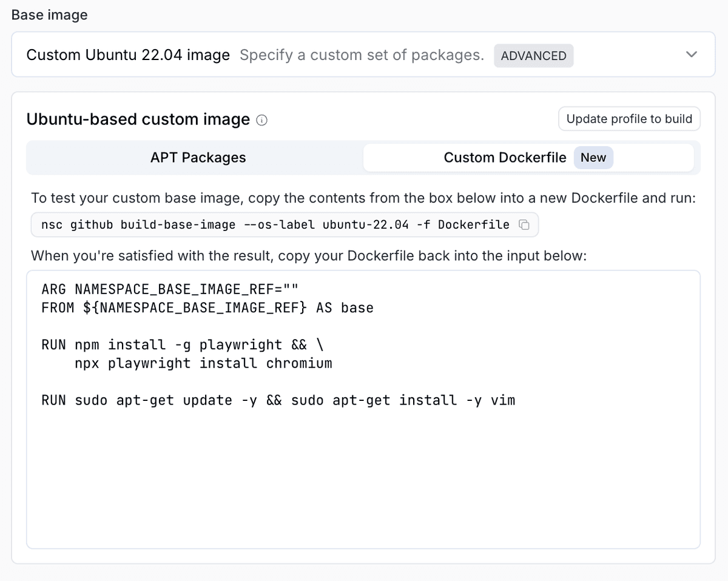Click the FROM base image line

coord(206,307)
